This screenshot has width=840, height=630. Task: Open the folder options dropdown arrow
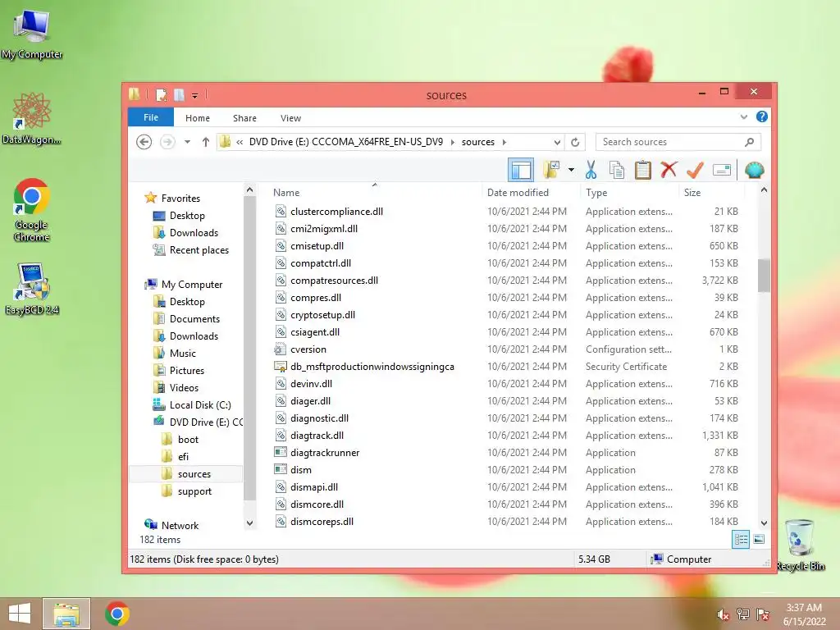[x=571, y=171]
